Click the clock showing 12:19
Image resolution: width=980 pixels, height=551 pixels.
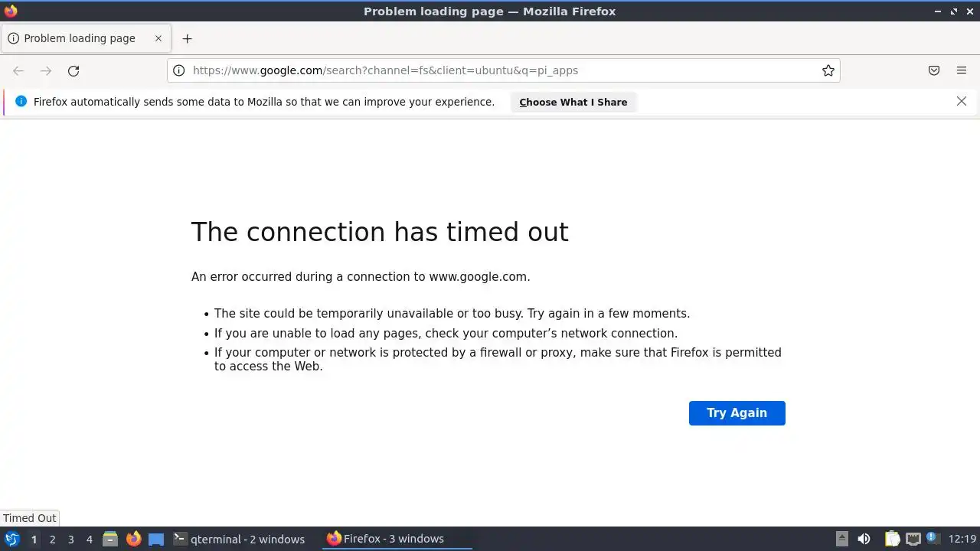pos(962,539)
